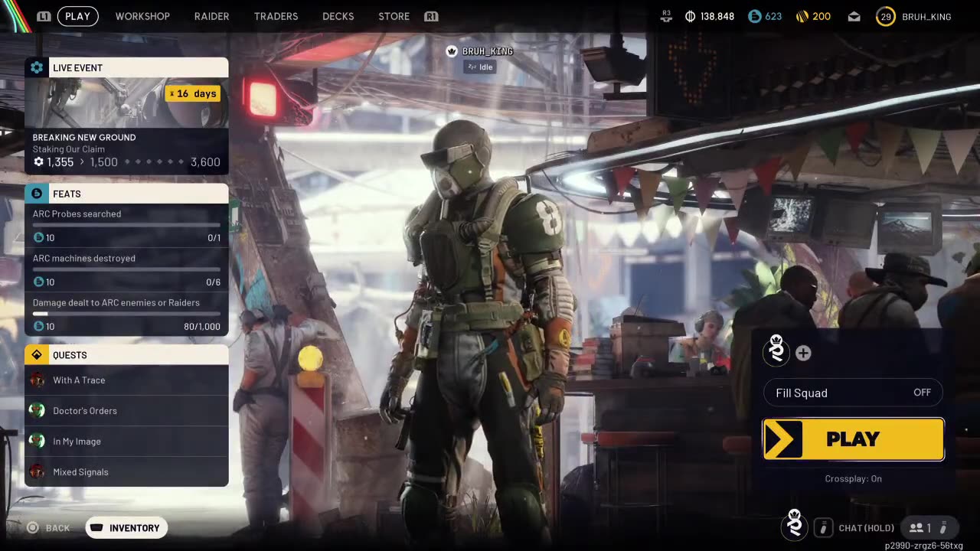Click the microphone chat icon
The image size is (980, 551).
click(823, 528)
